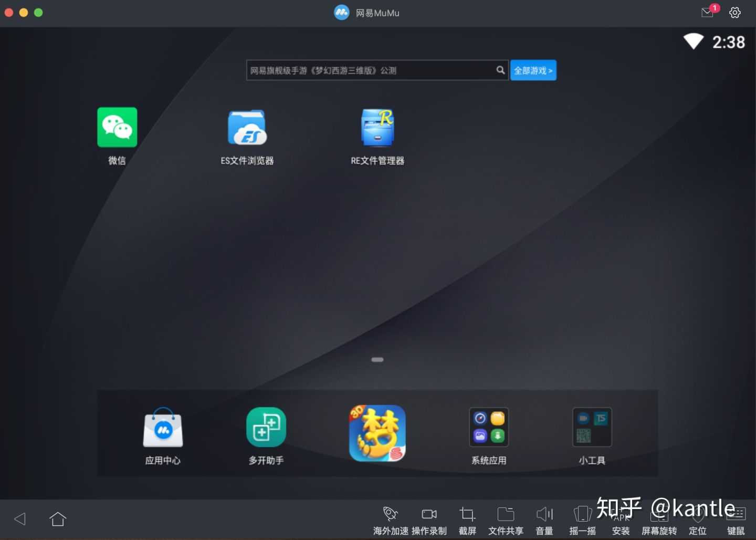Image resolution: width=756 pixels, height=540 pixels.
Task: Open the mail notifications envelope
Action: click(708, 12)
